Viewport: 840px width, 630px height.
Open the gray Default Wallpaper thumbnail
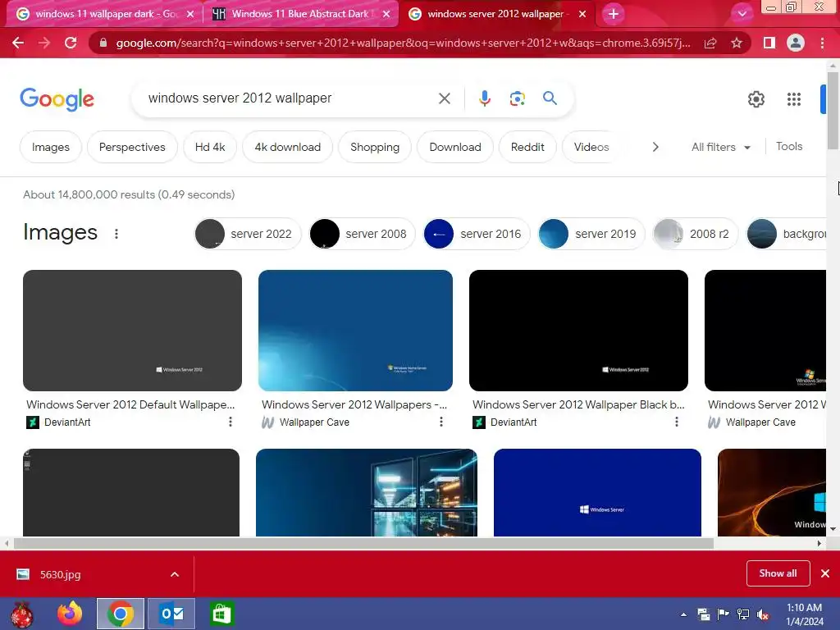[x=132, y=331]
